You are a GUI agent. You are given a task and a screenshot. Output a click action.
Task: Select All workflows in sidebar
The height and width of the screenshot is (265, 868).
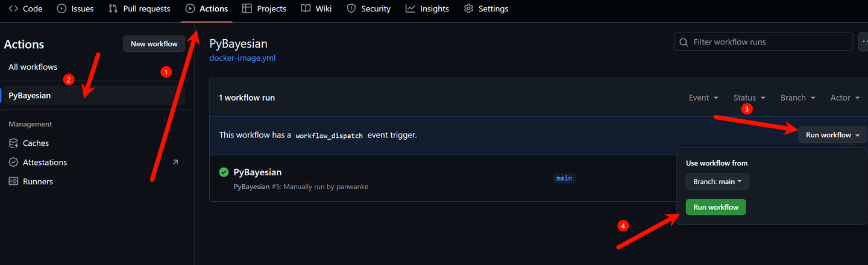click(x=33, y=67)
